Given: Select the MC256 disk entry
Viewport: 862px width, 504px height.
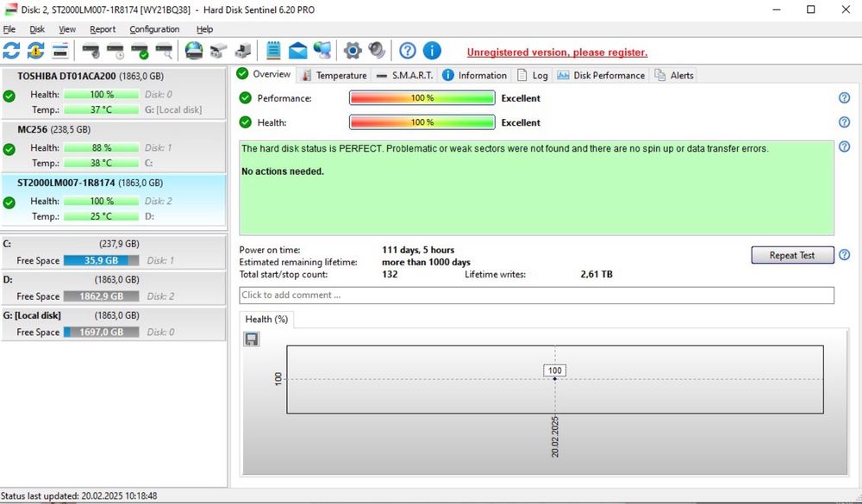Looking at the screenshot, I should tap(113, 146).
